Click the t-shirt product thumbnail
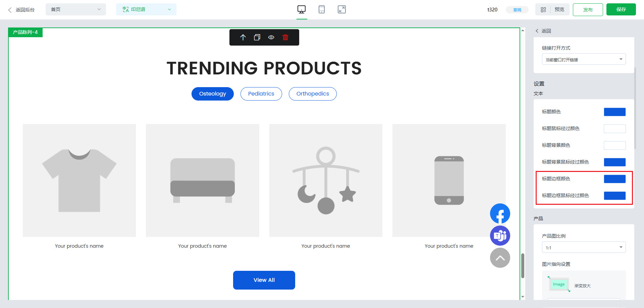Image resolution: width=644 pixels, height=308 pixels. point(79,180)
